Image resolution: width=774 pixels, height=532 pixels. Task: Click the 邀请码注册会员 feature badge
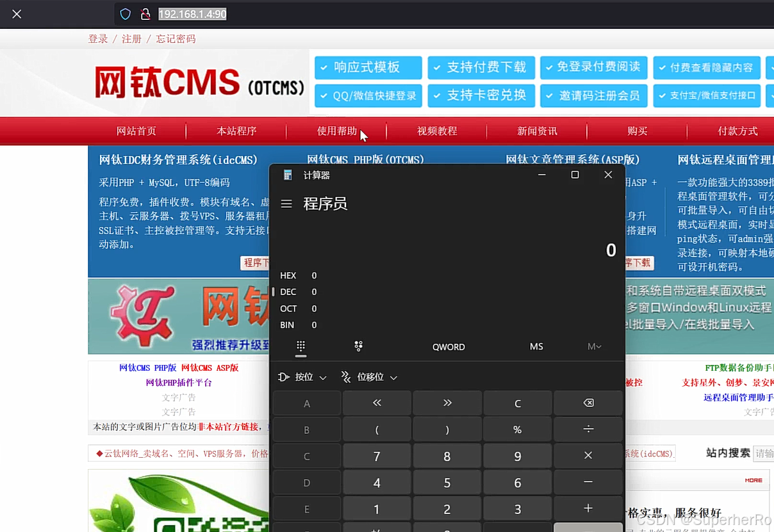(x=594, y=96)
